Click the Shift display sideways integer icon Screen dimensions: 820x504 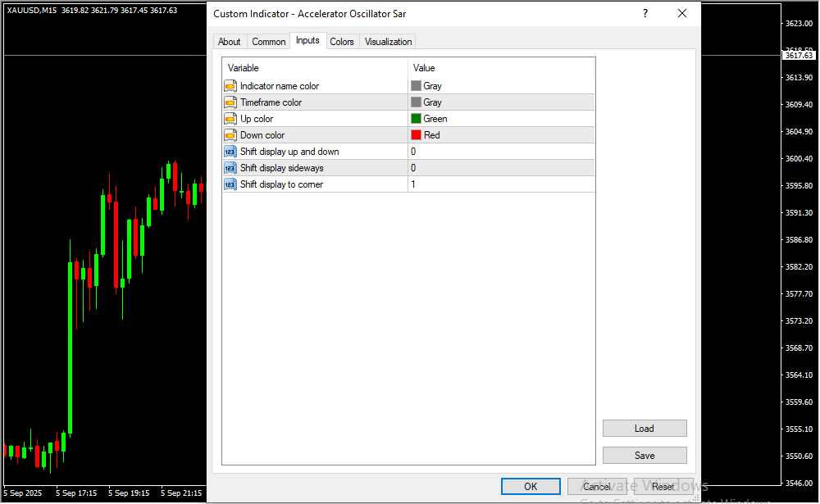[230, 168]
